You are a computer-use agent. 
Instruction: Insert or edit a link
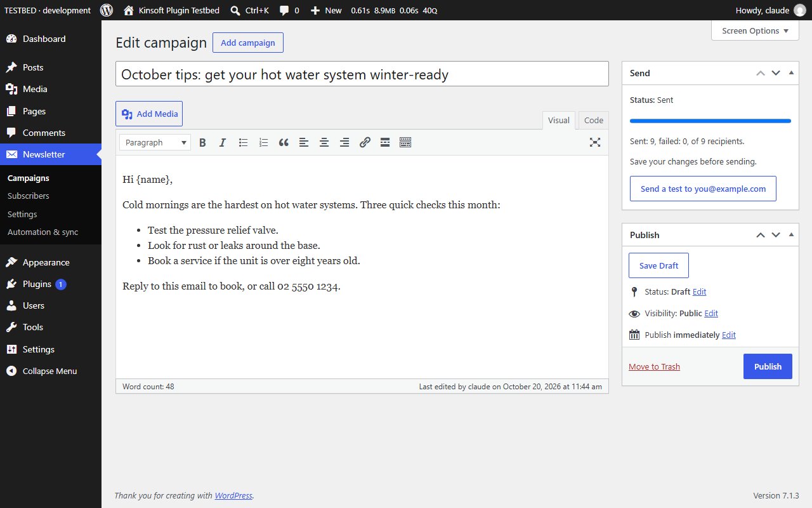point(365,143)
